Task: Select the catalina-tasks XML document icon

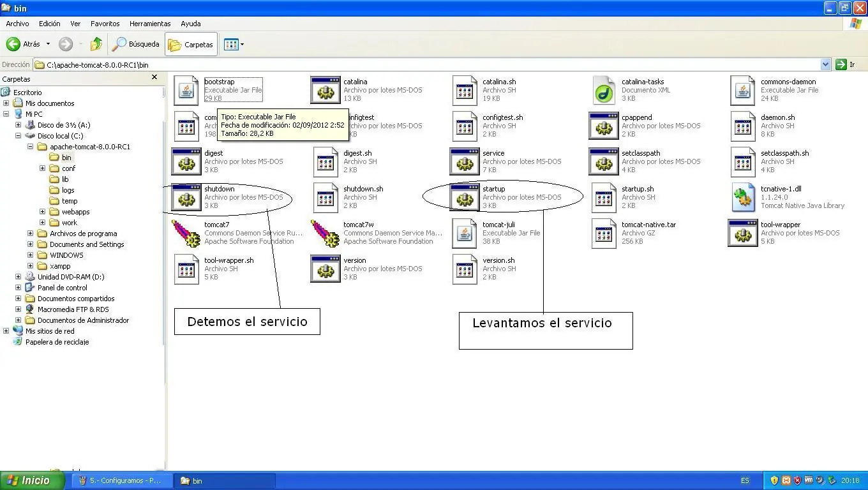Action: tap(604, 91)
